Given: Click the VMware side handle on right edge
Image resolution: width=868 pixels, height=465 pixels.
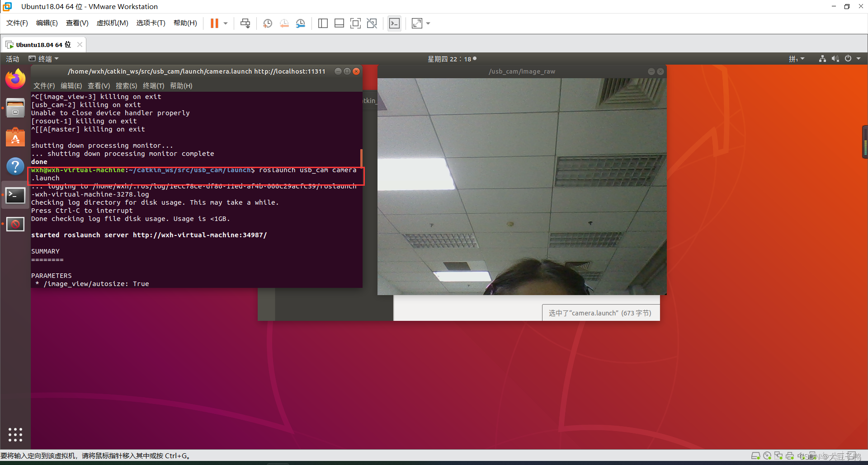Looking at the screenshot, I should coord(865,142).
